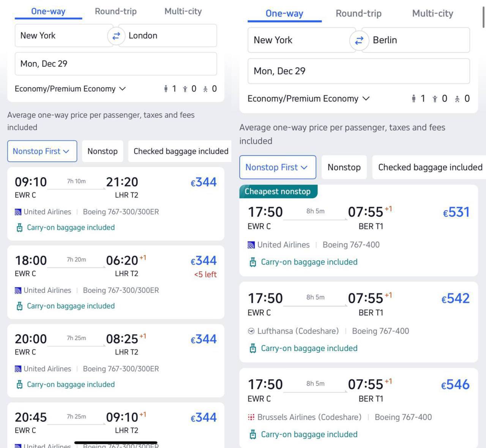The height and width of the screenshot is (448, 486).
Task: Click the Lufthansa airline logo
Action: point(251,331)
